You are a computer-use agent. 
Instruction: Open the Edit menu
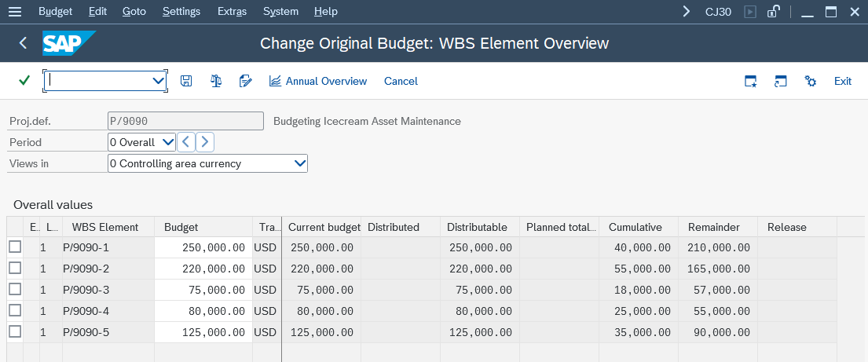tap(97, 12)
